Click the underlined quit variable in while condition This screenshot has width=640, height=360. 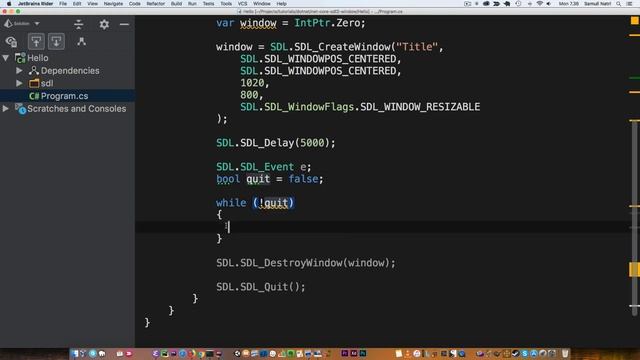(276, 203)
